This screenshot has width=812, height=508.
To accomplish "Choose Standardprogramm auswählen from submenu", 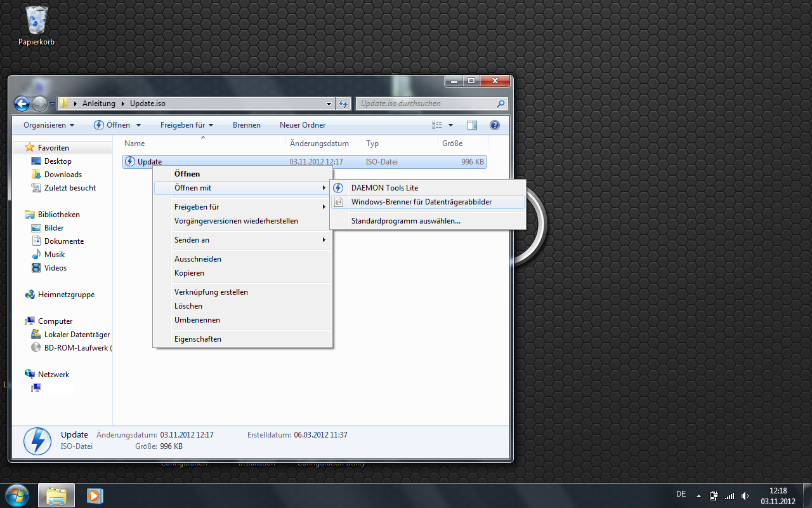I will (406, 221).
